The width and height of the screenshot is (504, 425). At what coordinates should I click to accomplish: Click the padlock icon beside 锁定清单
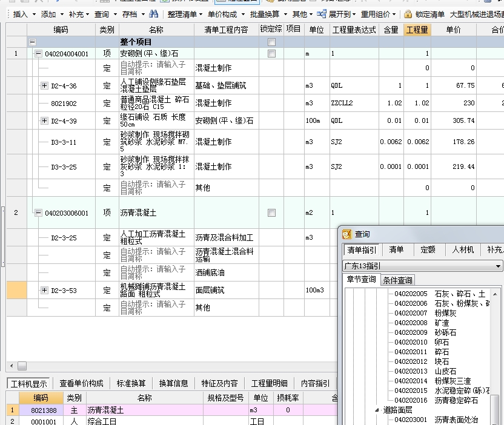408,14
